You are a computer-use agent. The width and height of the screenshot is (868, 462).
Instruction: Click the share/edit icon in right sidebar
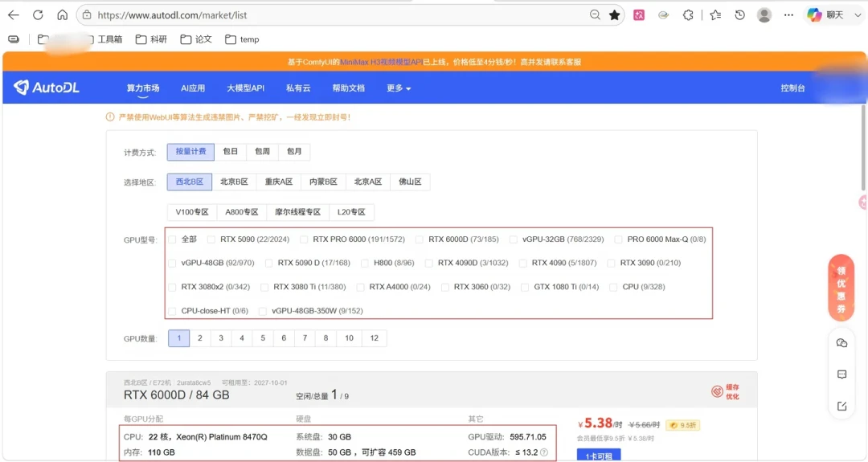tap(842, 406)
